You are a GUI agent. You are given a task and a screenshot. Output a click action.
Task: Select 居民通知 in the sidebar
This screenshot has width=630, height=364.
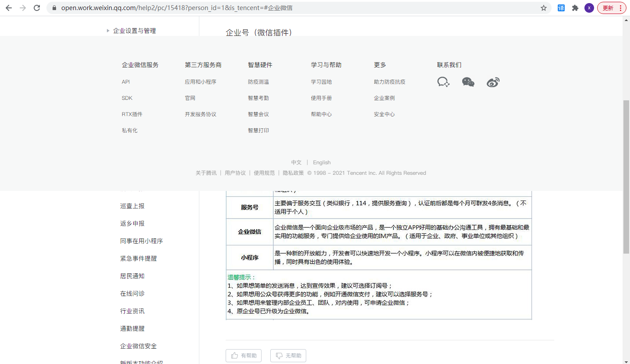[132, 276]
